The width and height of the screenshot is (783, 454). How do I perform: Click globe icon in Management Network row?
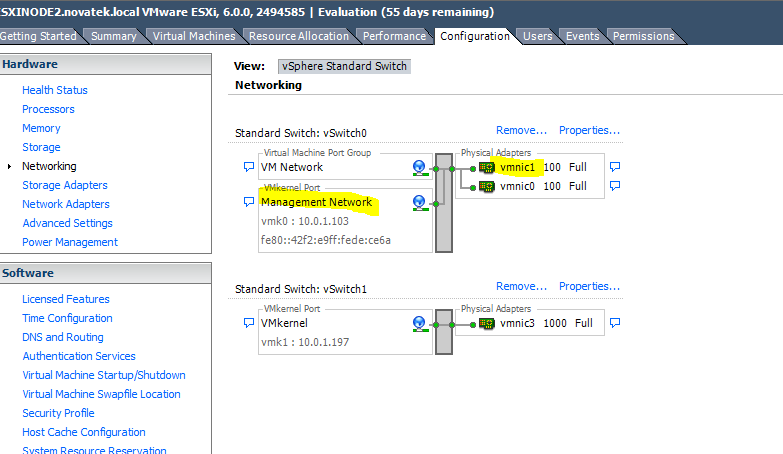tap(420, 203)
